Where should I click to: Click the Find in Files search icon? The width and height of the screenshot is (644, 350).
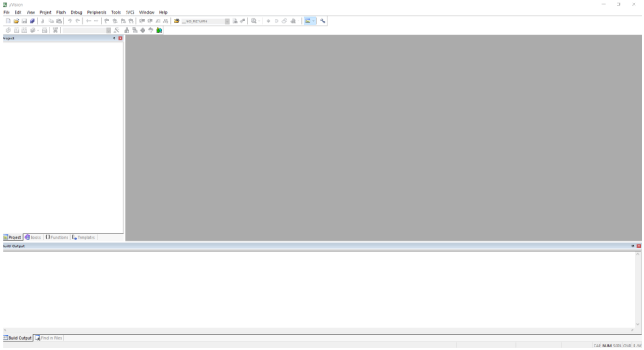(x=235, y=21)
